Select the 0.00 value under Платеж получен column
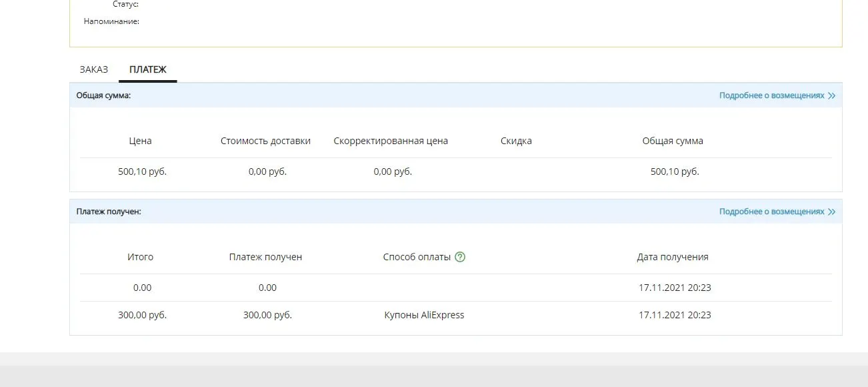This screenshot has width=868, height=387. coord(267,288)
